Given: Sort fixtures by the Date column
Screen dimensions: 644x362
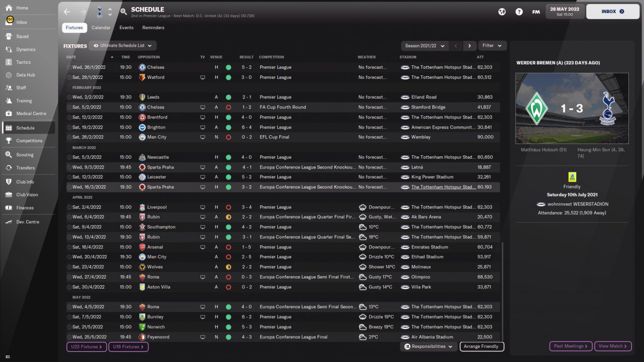Looking at the screenshot, I should 71,57.
